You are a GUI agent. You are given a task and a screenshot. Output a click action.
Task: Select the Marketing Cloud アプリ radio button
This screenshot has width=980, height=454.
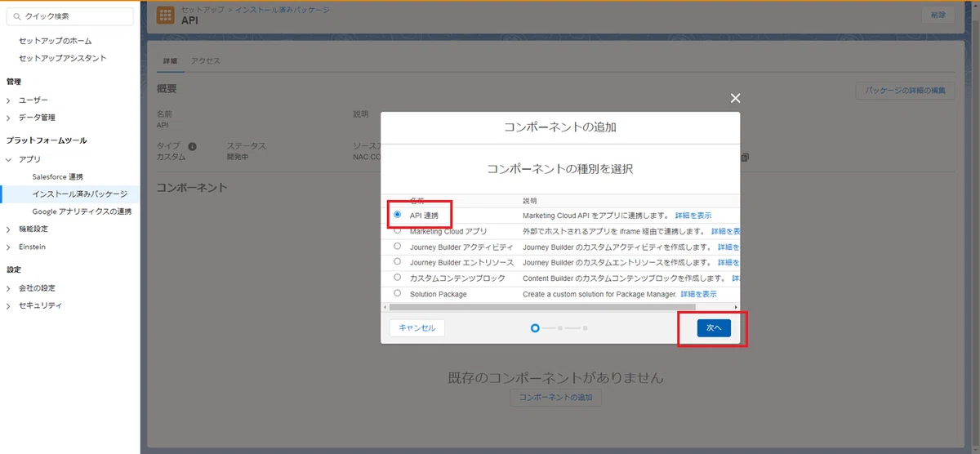397,230
